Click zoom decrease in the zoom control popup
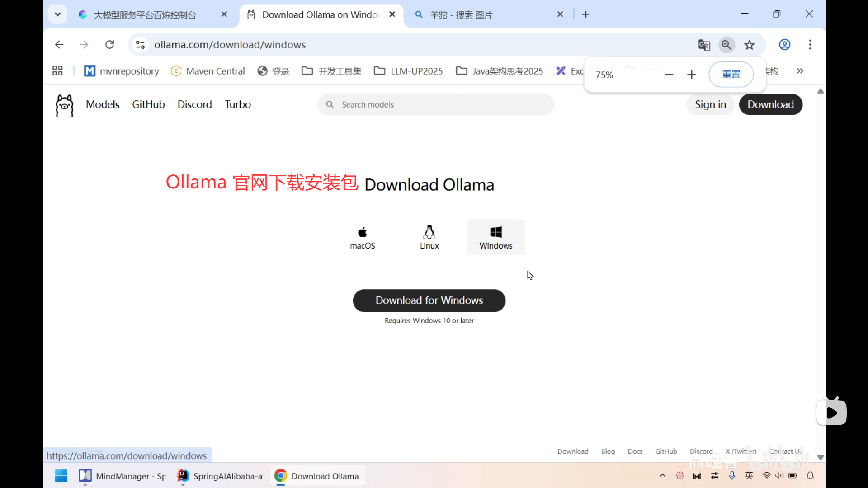This screenshot has height=488, width=868. pyautogui.click(x=669, y=74)
